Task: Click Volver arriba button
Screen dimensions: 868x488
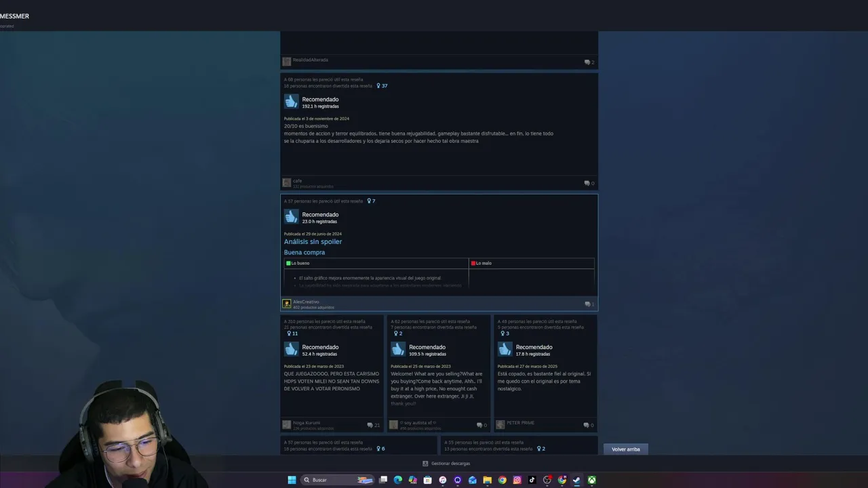Action: (x=626, y=449)
